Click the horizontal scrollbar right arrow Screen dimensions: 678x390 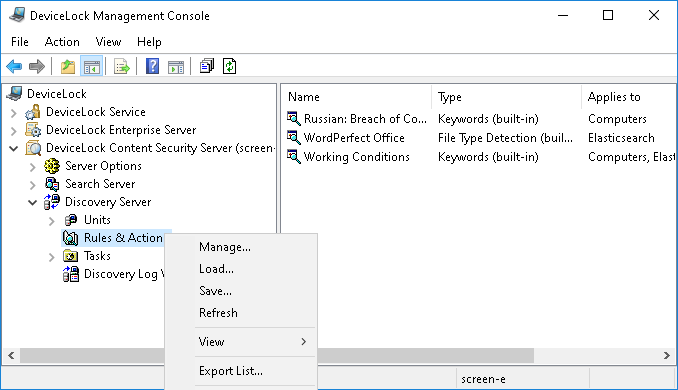666,355
